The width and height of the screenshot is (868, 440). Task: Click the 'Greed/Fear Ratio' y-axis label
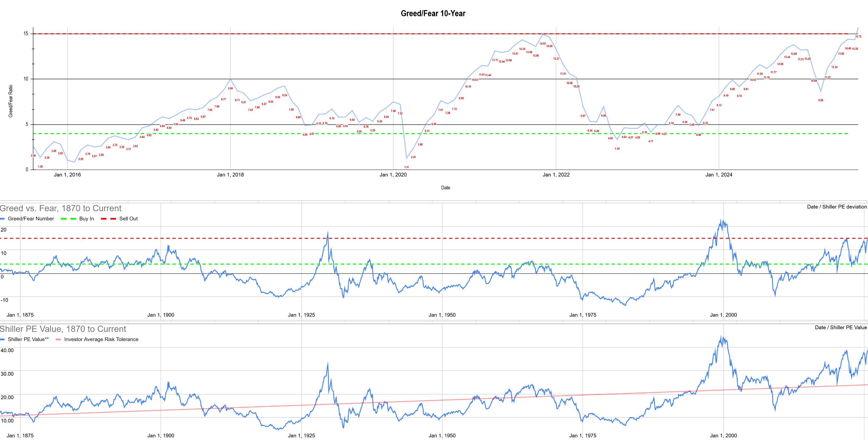[x=10, y=101]
